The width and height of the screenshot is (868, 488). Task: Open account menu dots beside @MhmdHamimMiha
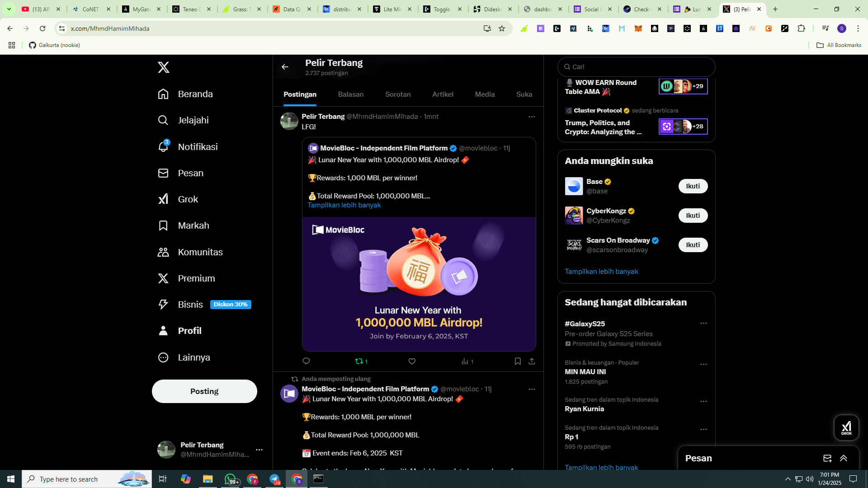click(259, 450)
